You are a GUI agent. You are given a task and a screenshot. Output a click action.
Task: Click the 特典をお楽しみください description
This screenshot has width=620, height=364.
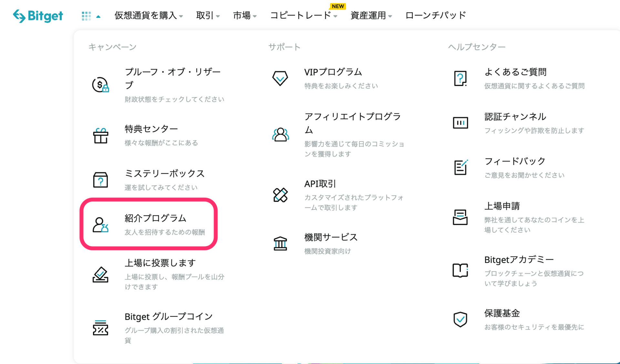[341, 86]
